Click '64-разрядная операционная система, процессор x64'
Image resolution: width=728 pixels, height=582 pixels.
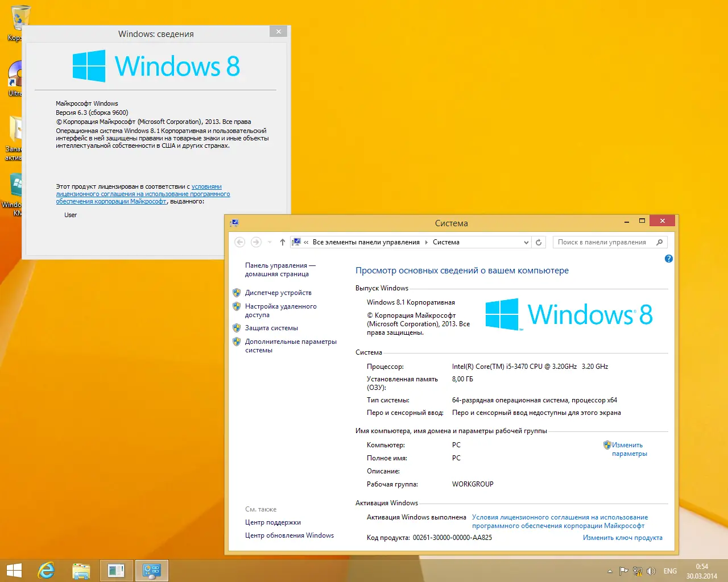535,400
